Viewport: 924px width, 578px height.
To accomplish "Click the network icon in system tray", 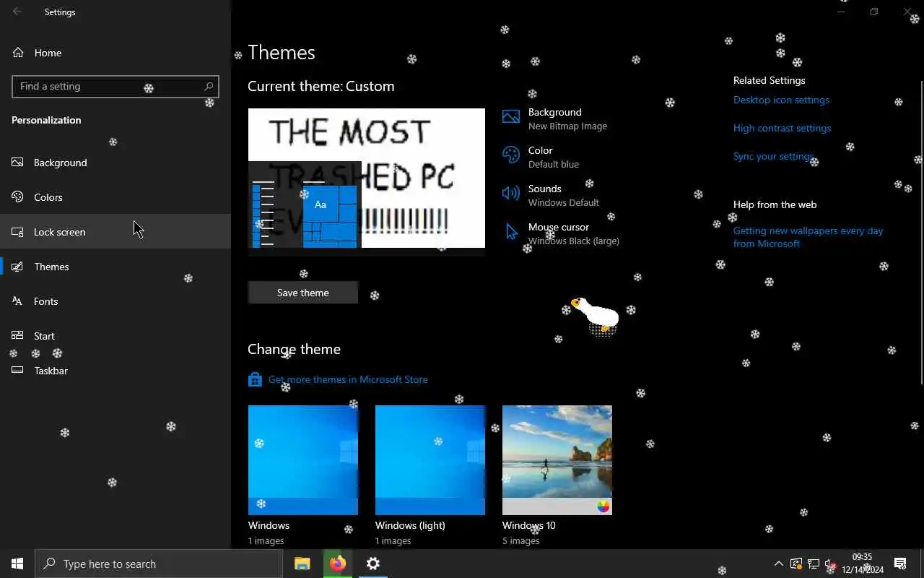I will click(814, 564).
